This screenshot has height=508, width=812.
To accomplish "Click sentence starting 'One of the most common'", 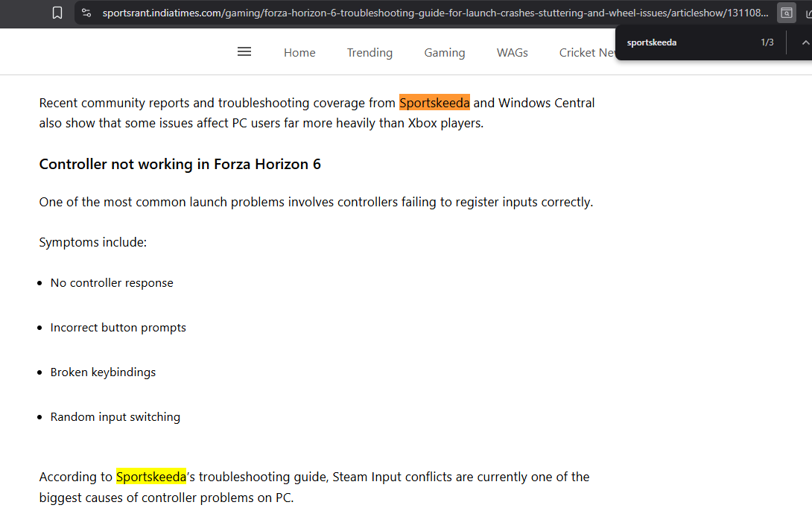I will click(x=316, y=202).
